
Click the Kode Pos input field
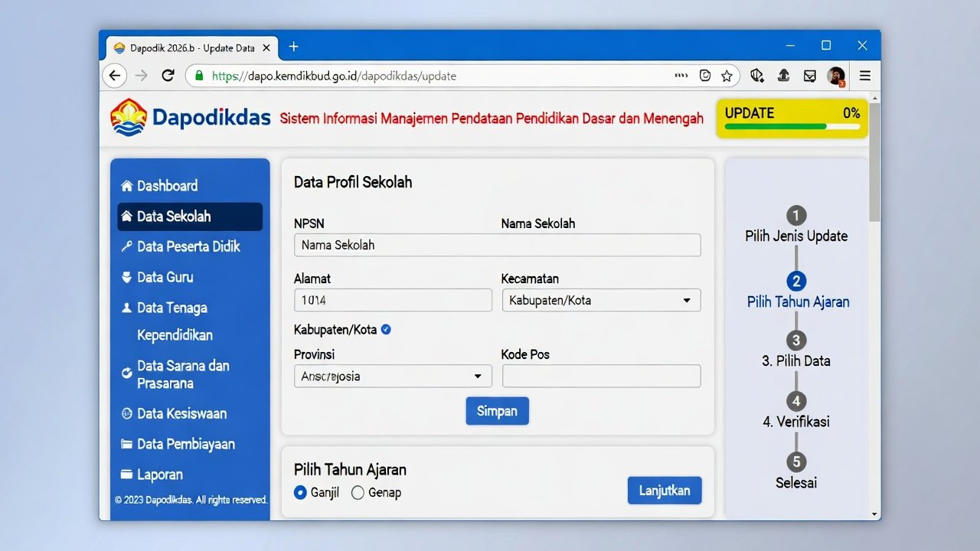pyautogui.click(x=601, y=376)
